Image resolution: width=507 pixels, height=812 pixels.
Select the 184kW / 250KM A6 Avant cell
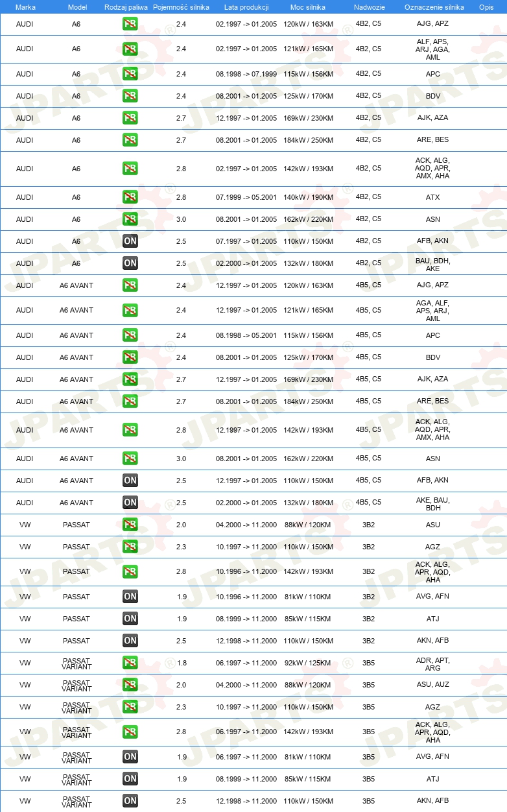tap(308, 401)
